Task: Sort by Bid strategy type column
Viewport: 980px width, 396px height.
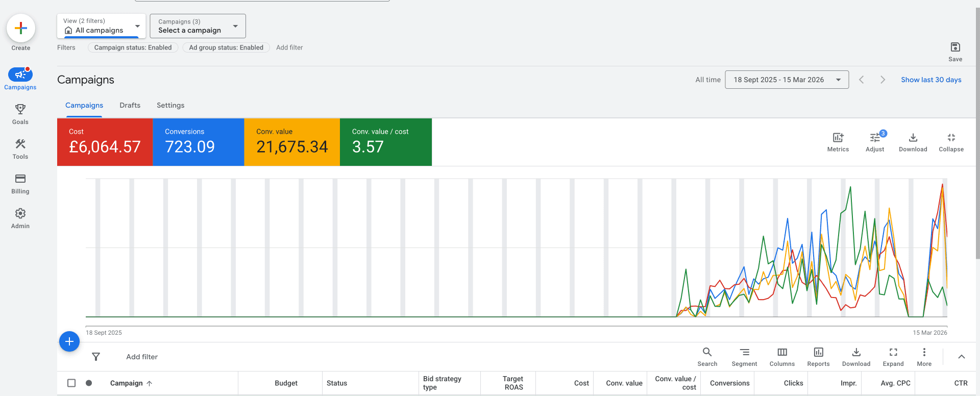Action: point(442,383)
